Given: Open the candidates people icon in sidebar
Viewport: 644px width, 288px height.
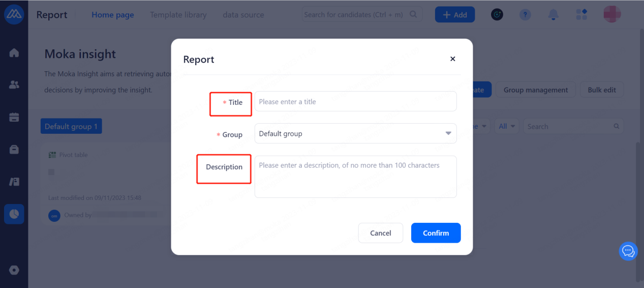Looking at the screenshot, I should click(14, 85).
